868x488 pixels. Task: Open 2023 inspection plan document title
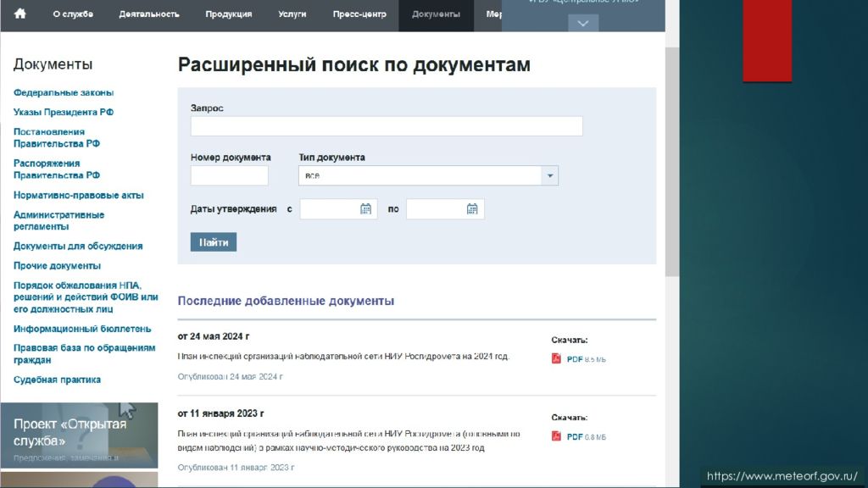click(x=348, y=441)
